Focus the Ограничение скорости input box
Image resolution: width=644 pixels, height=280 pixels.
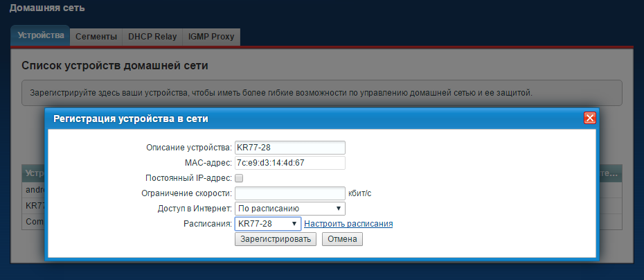click(x=289, y=193)
